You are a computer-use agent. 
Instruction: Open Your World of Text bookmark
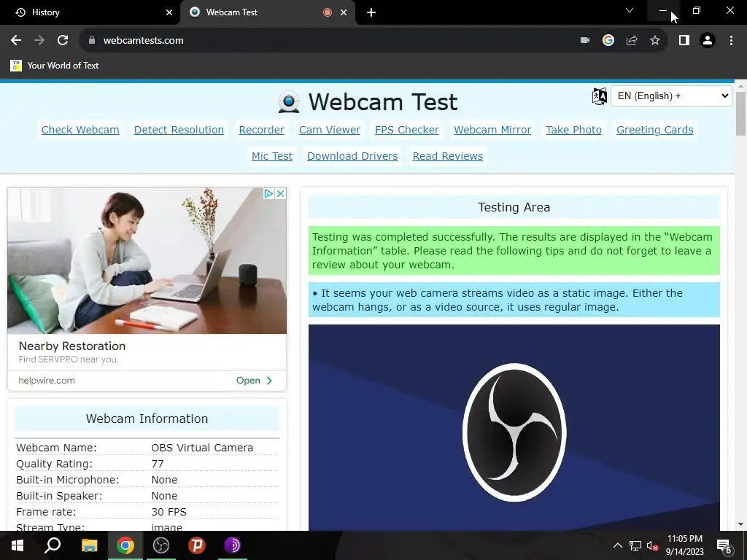(54, 66)
